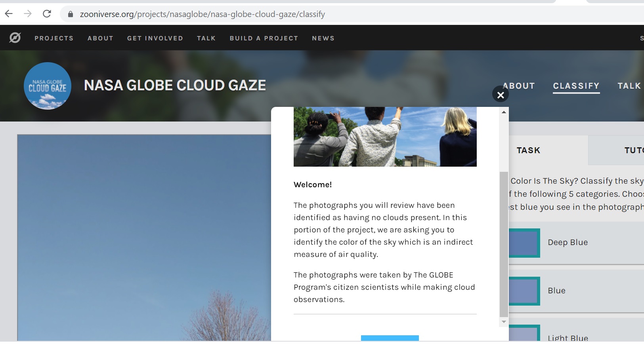Click the browser forward arrow
The height and width of the screenshot is (344, 644).
[28, 14]
